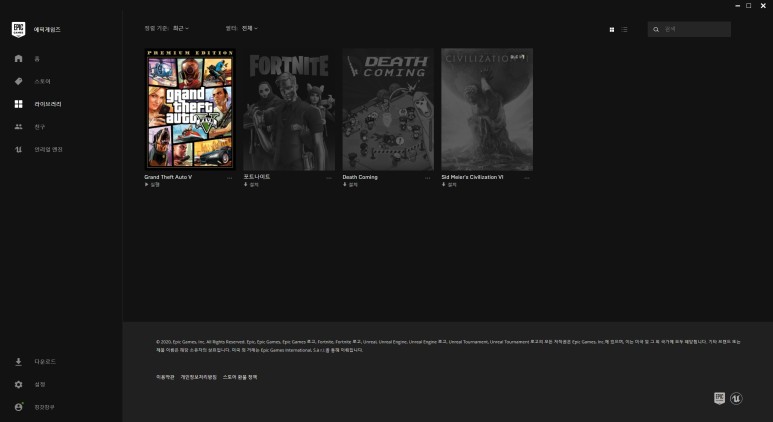773x422 pixels.
Task: Click the install arrow under Sid Meier's Civilization VI
Action: point(443,184)
